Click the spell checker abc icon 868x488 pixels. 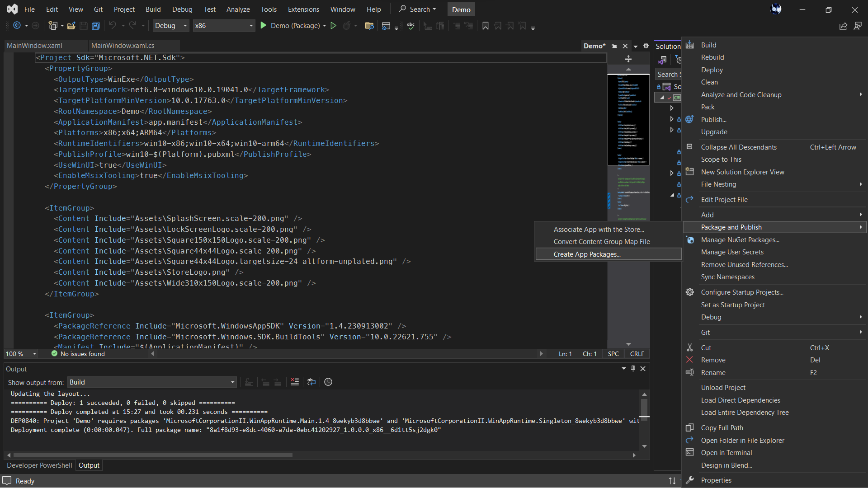click(410, 26)
